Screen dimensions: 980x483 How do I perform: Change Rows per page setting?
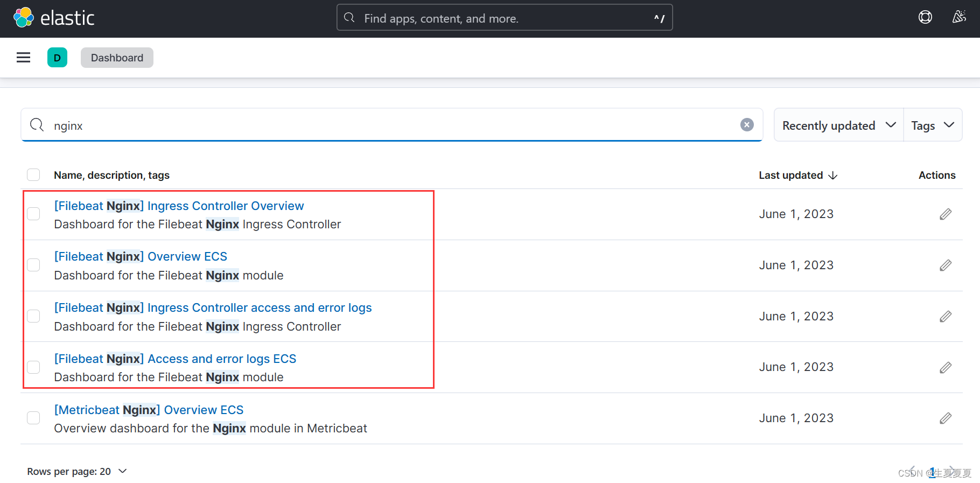[77, 471]
